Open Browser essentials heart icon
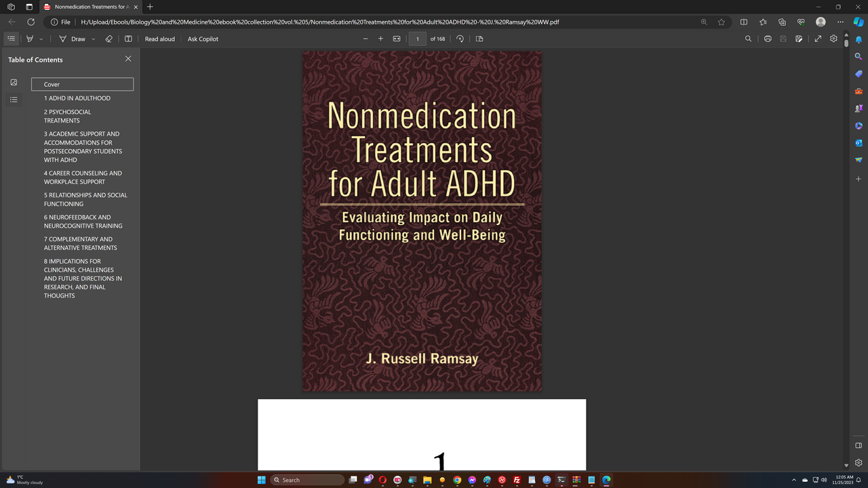 (x=801, y=22)
